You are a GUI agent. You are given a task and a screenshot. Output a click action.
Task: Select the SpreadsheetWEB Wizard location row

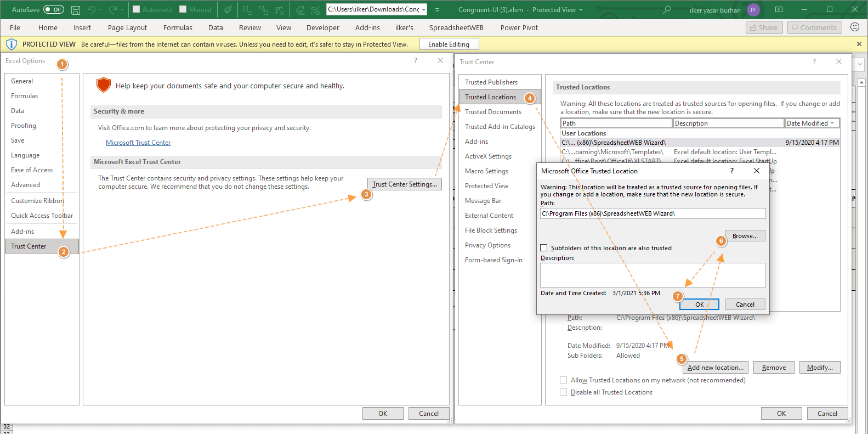pos(700,143)
